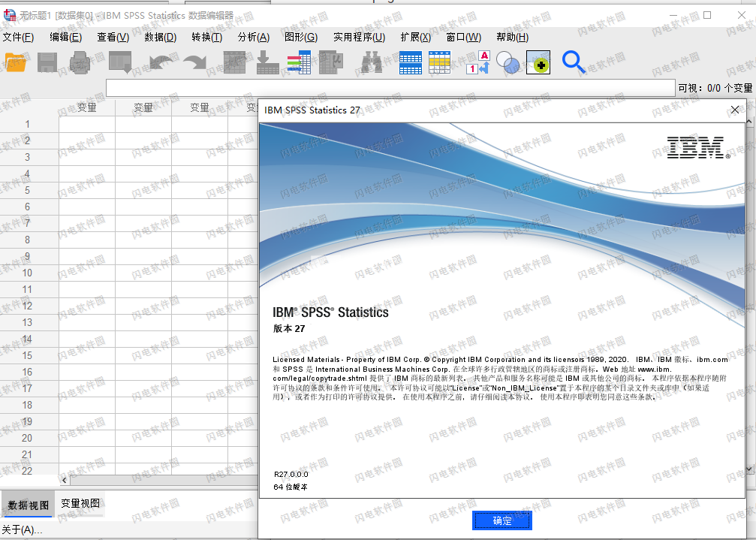Click the Go to Case icon
The width and height of the screenshot is (756, 540).
[235, 62]
